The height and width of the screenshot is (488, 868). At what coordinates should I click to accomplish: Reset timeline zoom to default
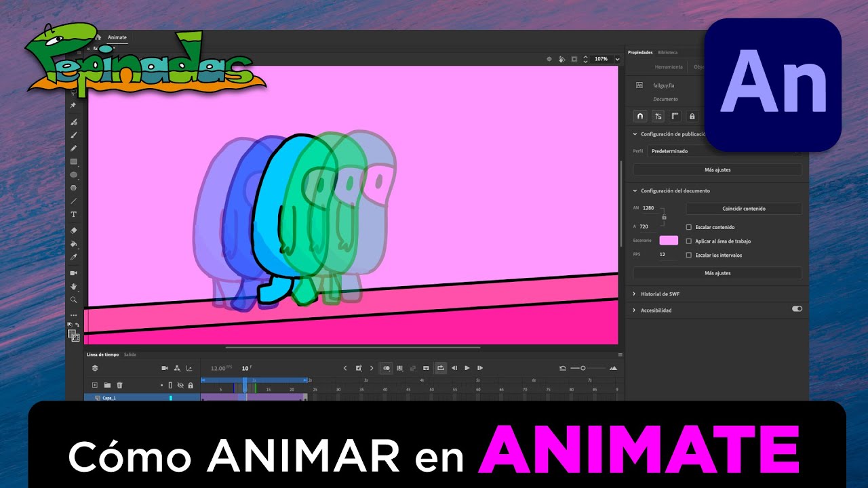(x=562, y=368)
